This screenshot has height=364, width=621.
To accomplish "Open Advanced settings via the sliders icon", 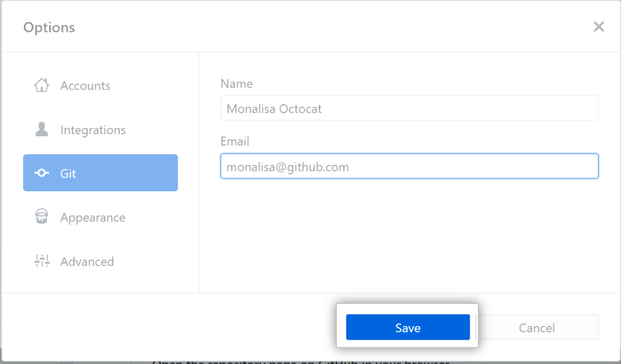I will [x=41, y=261].
